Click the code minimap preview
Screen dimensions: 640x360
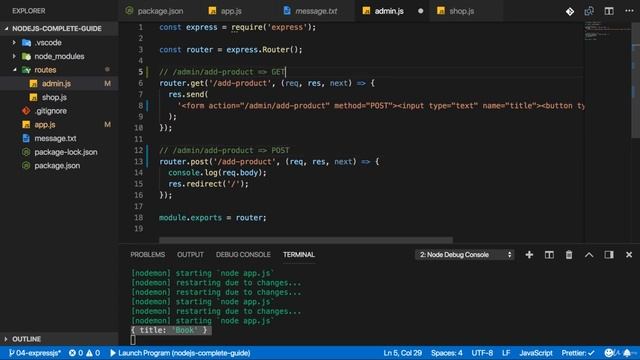pos(607,31)
